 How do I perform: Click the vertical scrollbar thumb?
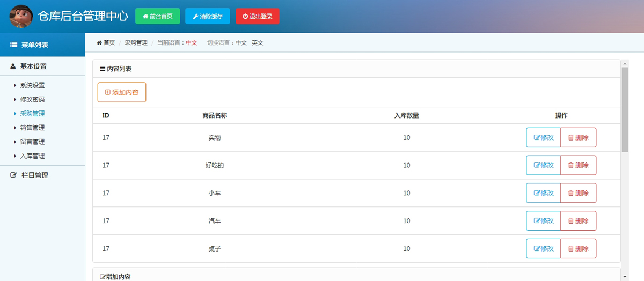625,109
